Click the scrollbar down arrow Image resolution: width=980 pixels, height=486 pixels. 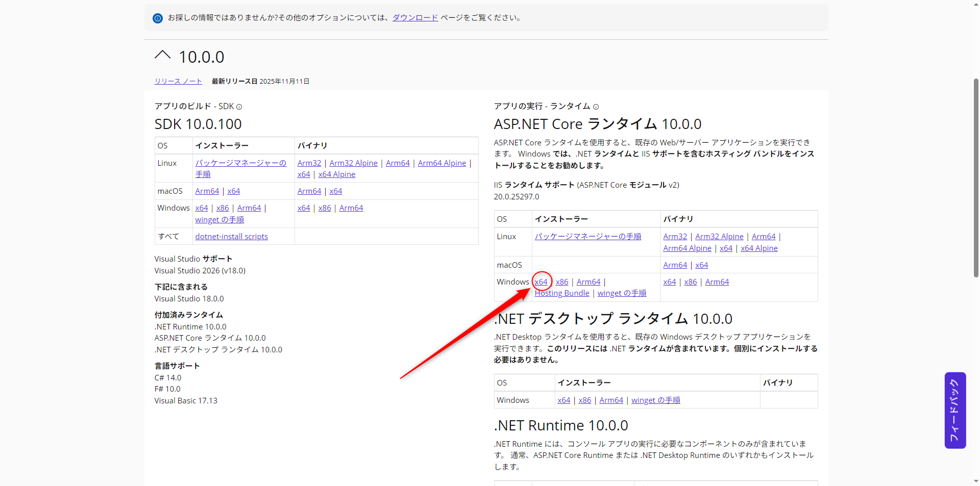pos(976,481)
